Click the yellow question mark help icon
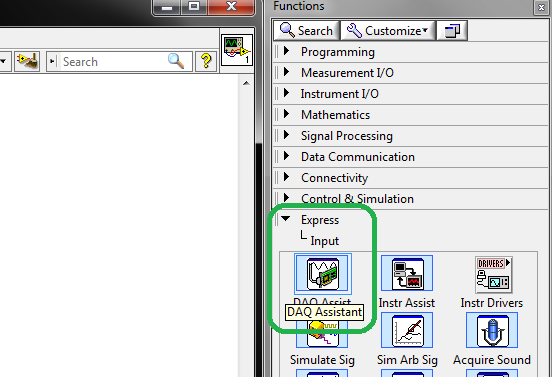 coord(206,62)
